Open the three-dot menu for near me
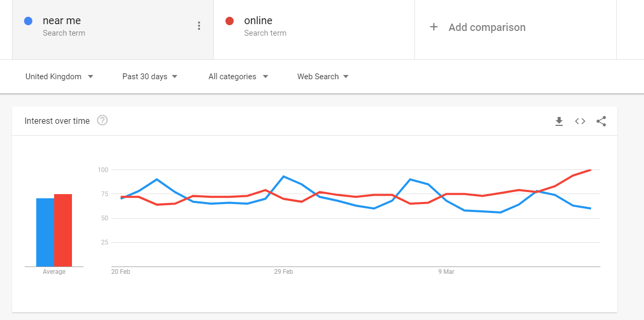The height and width of the screenshot is (320, 644). [199, 26]
